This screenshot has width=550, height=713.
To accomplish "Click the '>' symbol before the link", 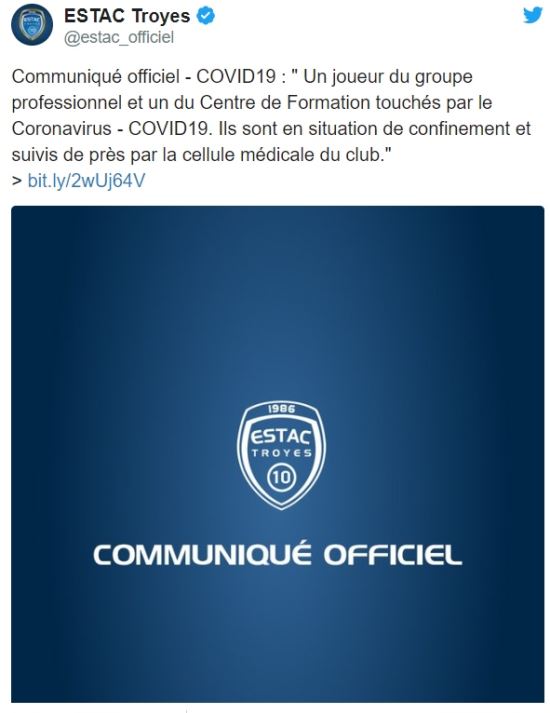I will tap(17, 181).
